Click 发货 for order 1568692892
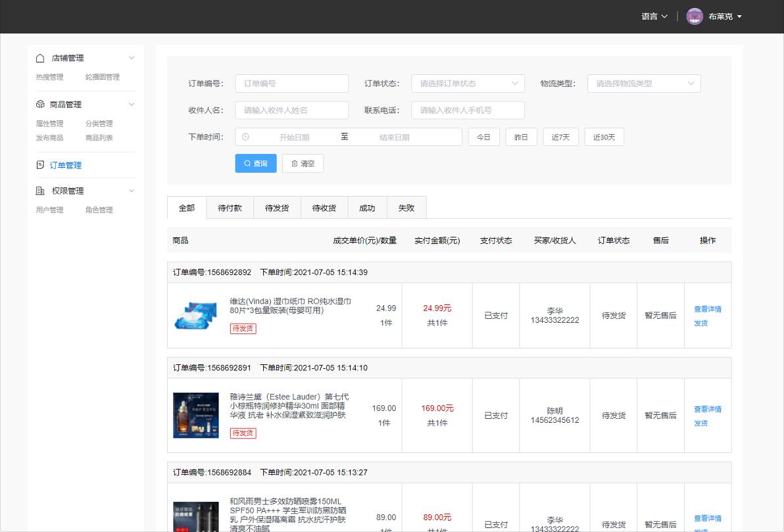The width and height of the screenshot is (784, 532). point(701,323)
